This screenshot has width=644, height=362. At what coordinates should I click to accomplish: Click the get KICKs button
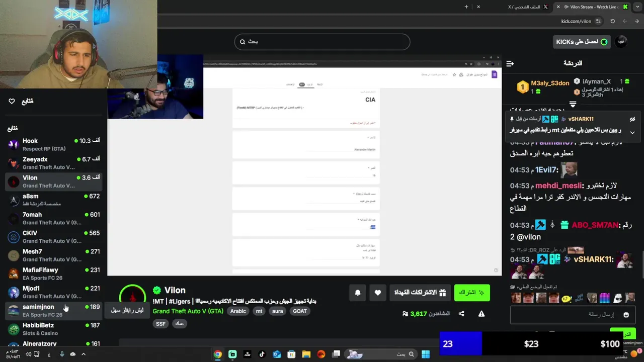tap(581, 42)
